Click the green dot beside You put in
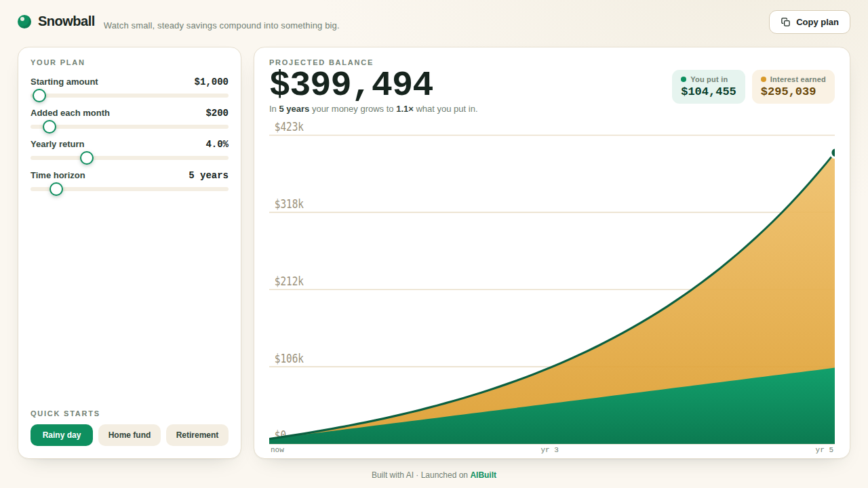Viewport: 868px width, 488px height. tap(684, 79)
